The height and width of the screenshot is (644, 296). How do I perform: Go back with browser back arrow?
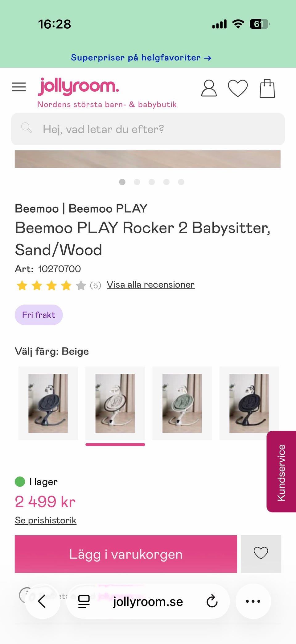[42, 601]
